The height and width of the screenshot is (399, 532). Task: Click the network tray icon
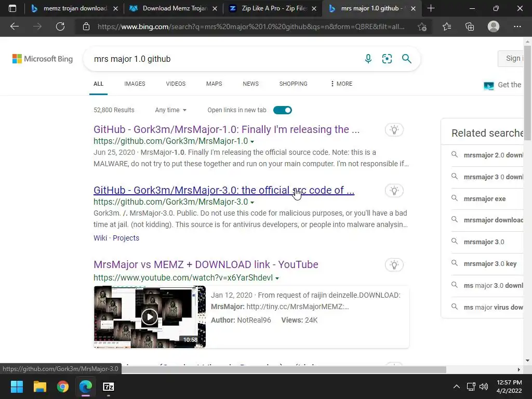(471, 387)
